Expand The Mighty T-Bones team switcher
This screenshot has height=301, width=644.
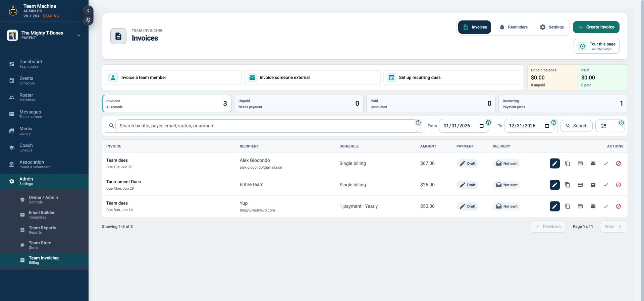[x=79, y=35]
